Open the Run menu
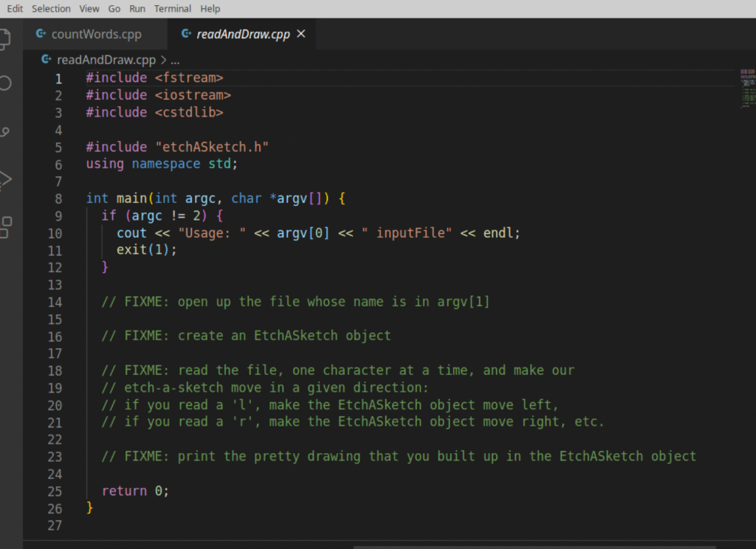The height and width of the screenshot is (549, 756). [x=137, y=9]
